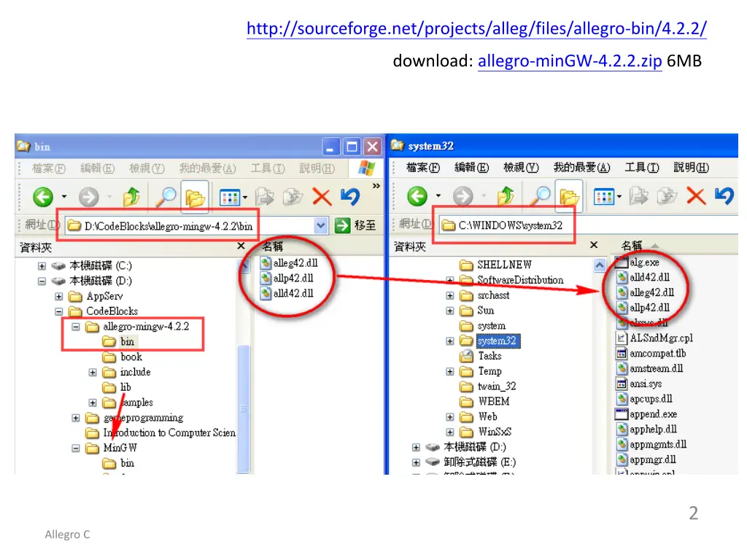Expand the AppServ folder tree node
Screen dimensions: 747x560
pos(59,296)
